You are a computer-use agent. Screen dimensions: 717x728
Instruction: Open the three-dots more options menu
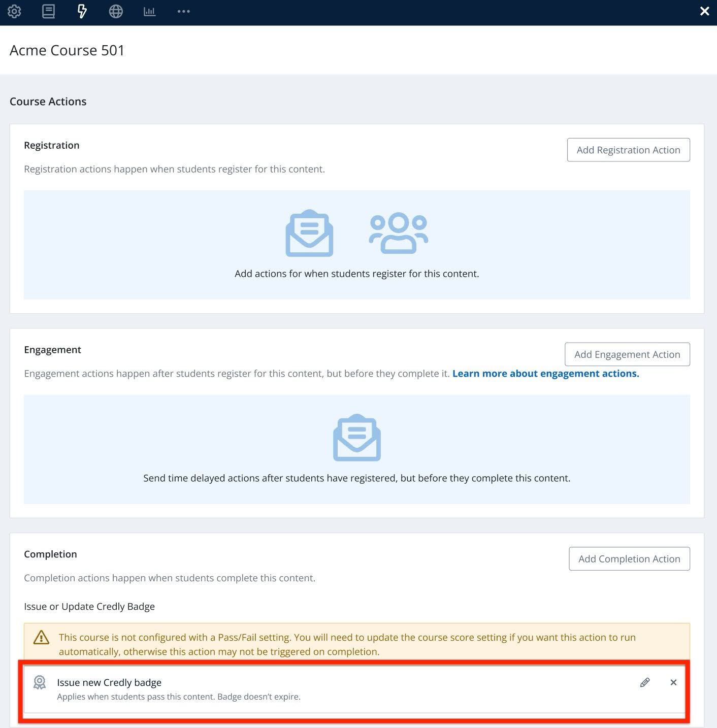(183, 11)
